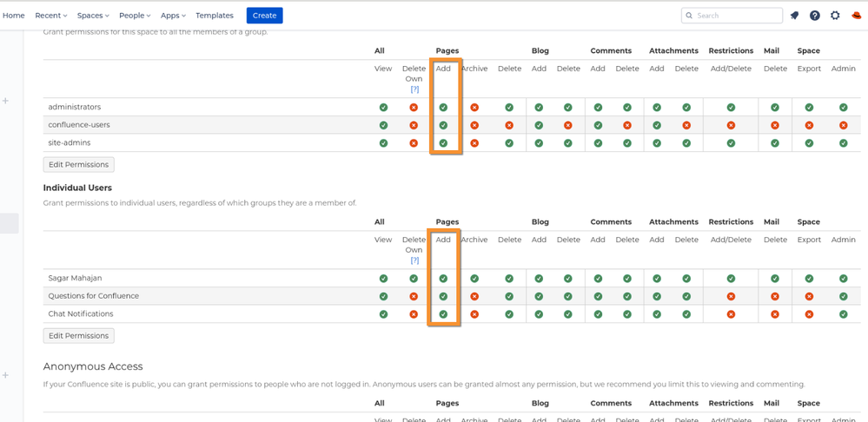Image resolution: width=868 pixels, height=422 pixels.
Task: Open the red hat user avatar
Action: pyautogui.click(x=857, y=16)
